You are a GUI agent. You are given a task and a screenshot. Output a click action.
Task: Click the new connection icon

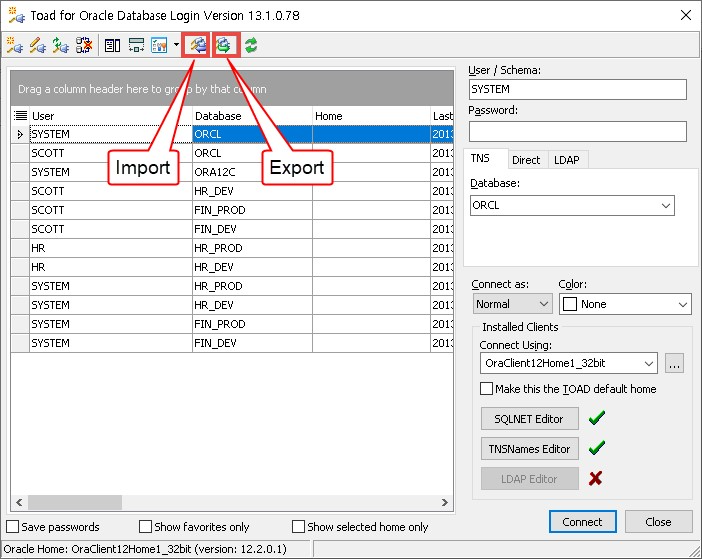tap(15, 45)
